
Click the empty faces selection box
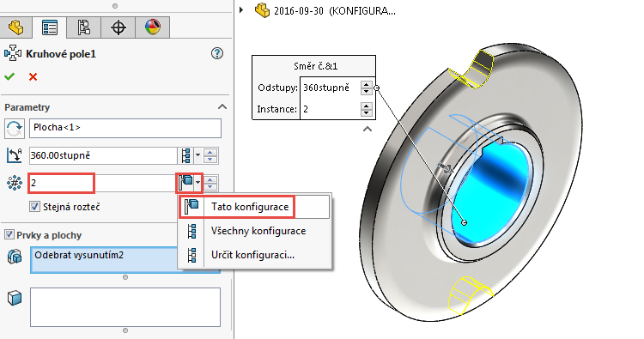[x=125, y=307]
